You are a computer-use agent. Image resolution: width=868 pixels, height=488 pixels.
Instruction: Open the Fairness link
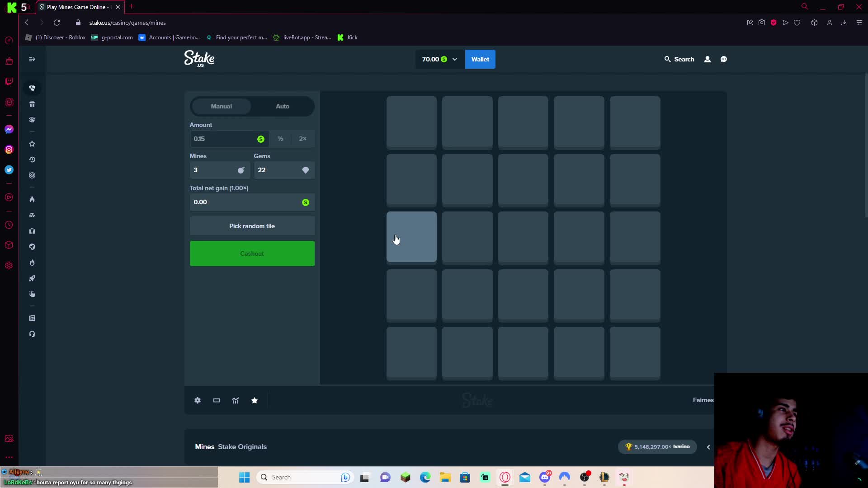703,400
